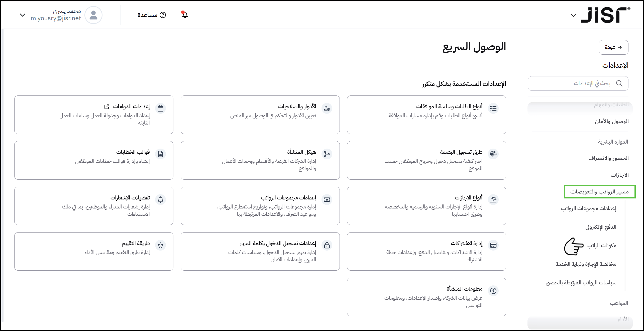Click the org-chart icon for هيكل المنشأة

[327, 154]
